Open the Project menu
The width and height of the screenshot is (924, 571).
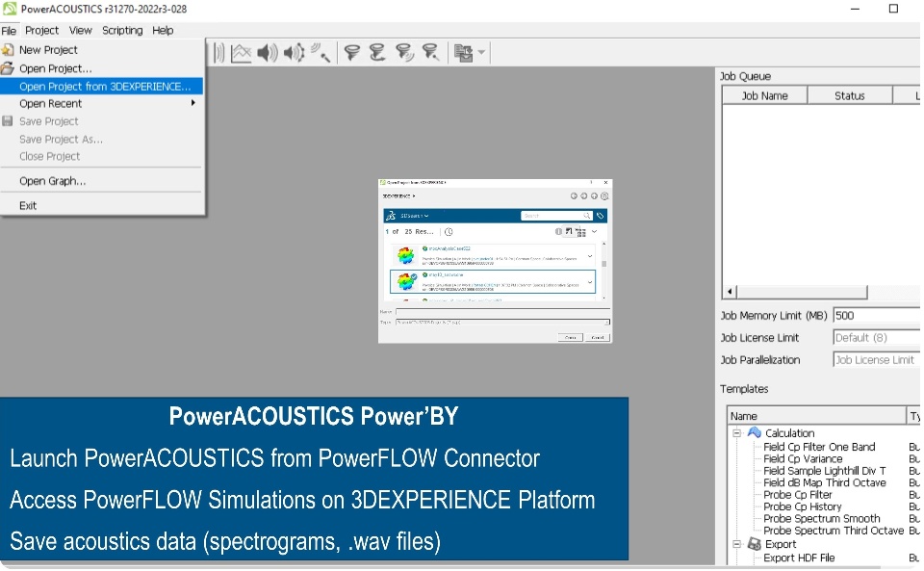41,30
